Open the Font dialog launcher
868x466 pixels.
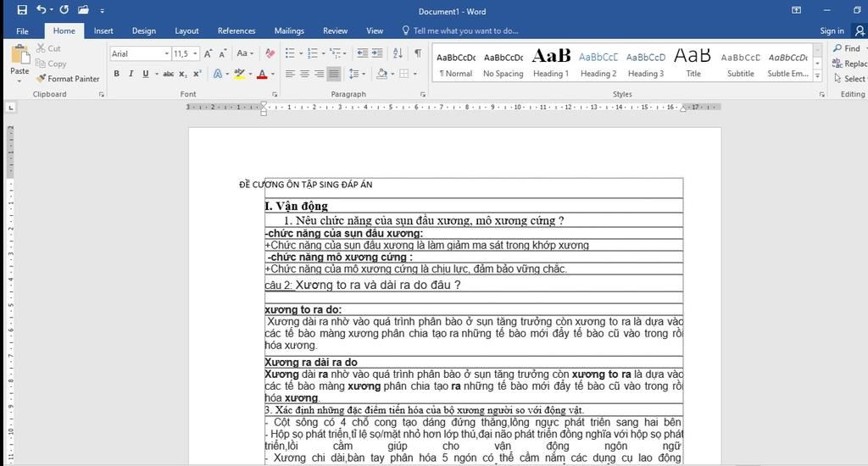[x=275, y=95]
